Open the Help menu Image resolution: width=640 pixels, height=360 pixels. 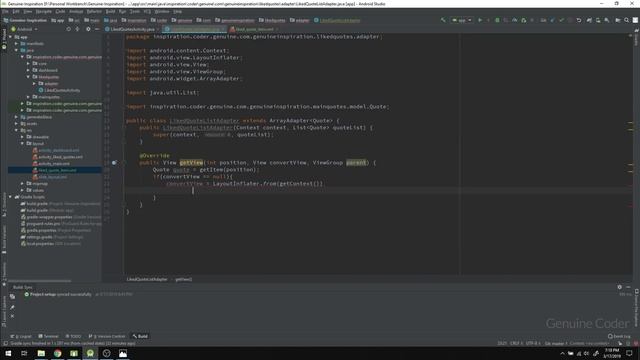pos(178,11)
